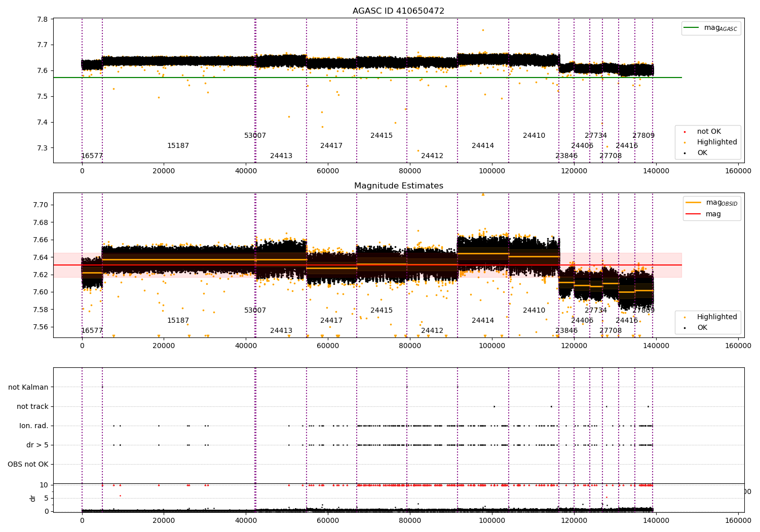Click x-axis tick 140000 under the bottom plot
Screen dimensions: 760x532
[656, 520]
